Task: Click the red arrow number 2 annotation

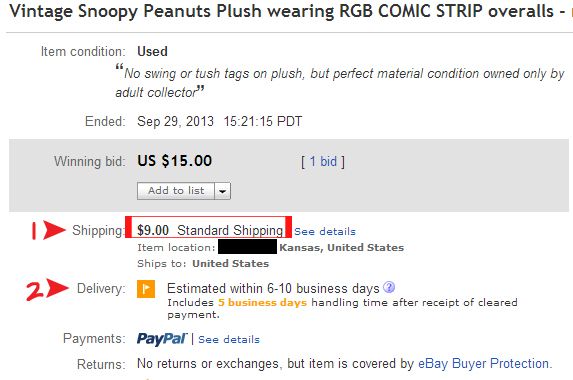Action: click(x=47, y=289)
